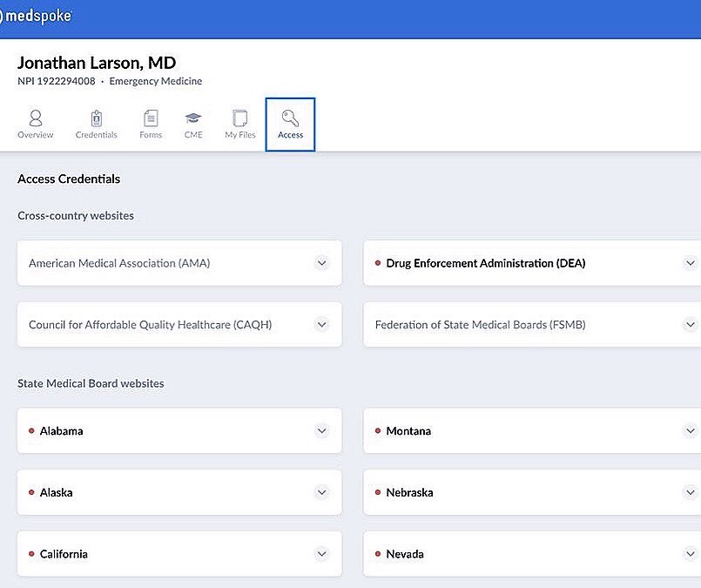Screen dimensions: 701x588
Task: Click the red dot beside Alabama
Action: (31, 431)
